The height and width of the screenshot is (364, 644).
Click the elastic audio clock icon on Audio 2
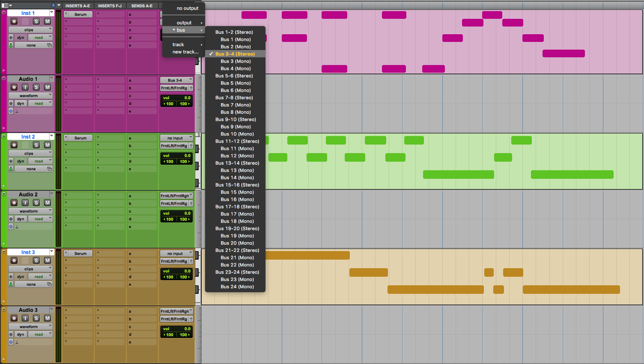tap(11, 227)
